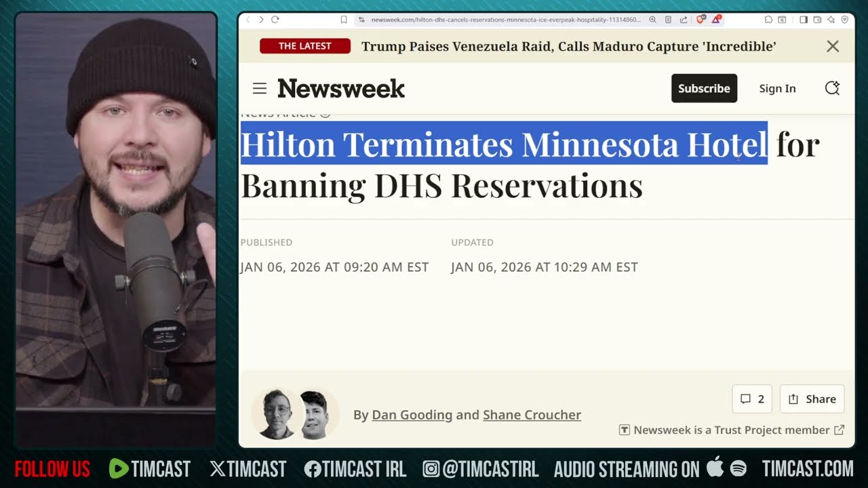Click the Subscribe button

[x=704, y=88]
